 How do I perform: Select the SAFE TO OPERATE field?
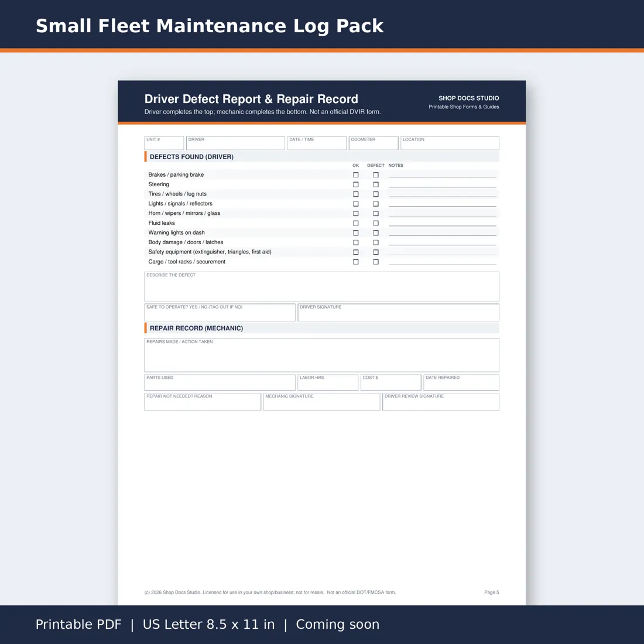(x=220, y=313)
